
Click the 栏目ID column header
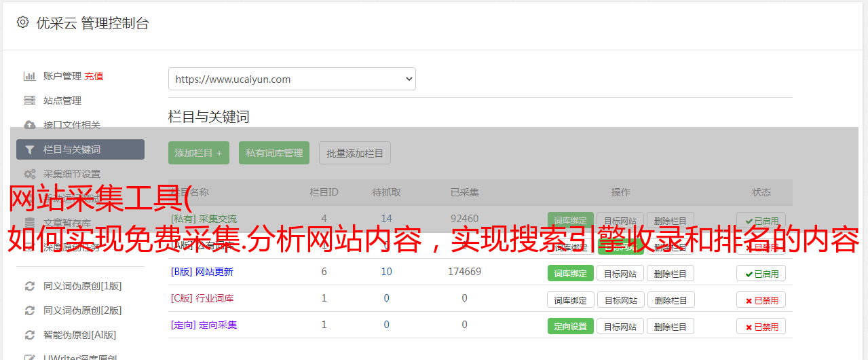point(324,192)
